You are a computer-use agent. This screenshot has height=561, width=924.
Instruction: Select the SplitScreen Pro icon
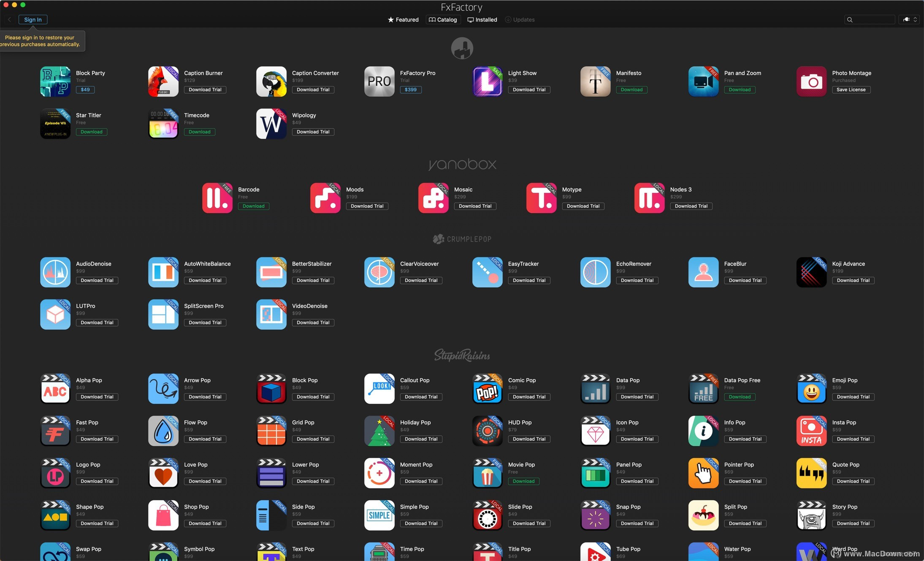(x=163, y=314)
